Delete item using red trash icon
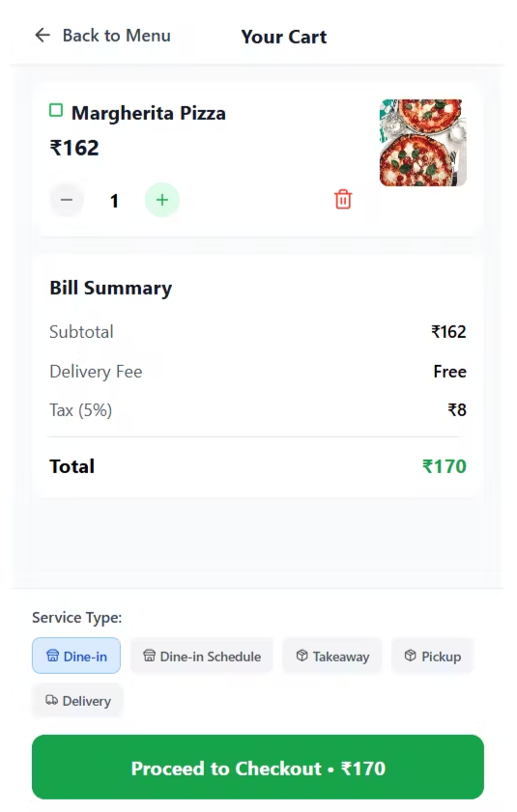 tap(343, 199)
